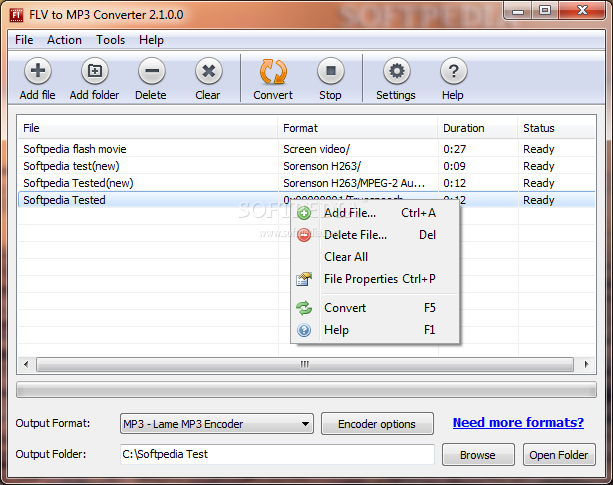Sort by the Format column header

pyautogui.click(x=358, y=128)
